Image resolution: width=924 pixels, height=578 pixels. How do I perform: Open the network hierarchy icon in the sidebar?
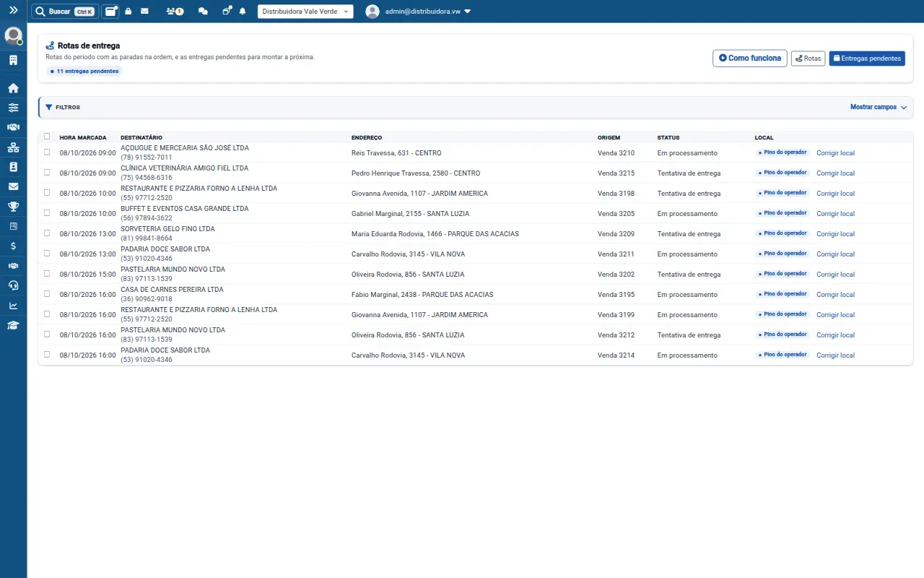coord(13,147)
